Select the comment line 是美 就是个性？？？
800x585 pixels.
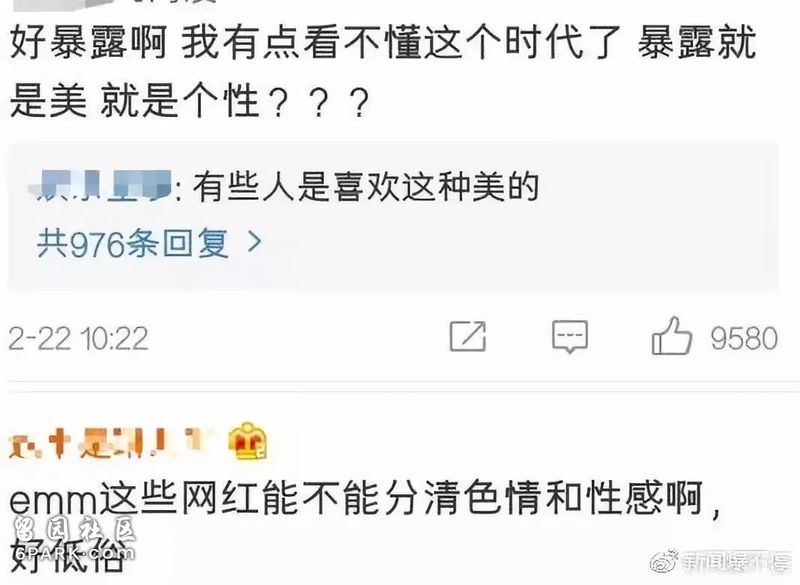click(x=189, y=100)
